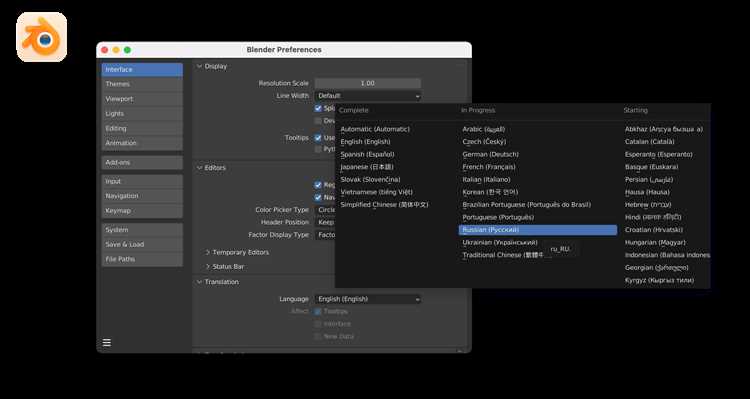
Task: Toggle the Python Tooltips checkbox
Action: point(318,149)
